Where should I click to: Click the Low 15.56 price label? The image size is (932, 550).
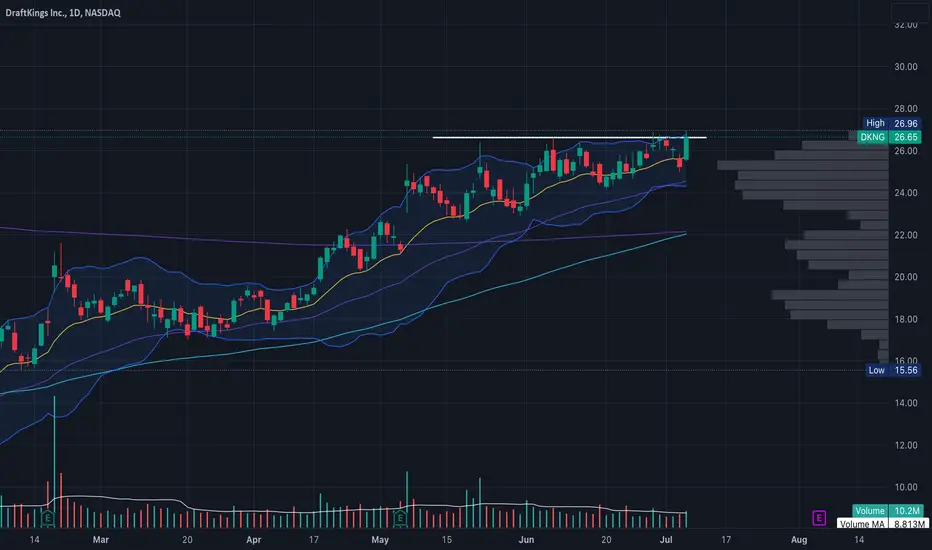point(893,370)
